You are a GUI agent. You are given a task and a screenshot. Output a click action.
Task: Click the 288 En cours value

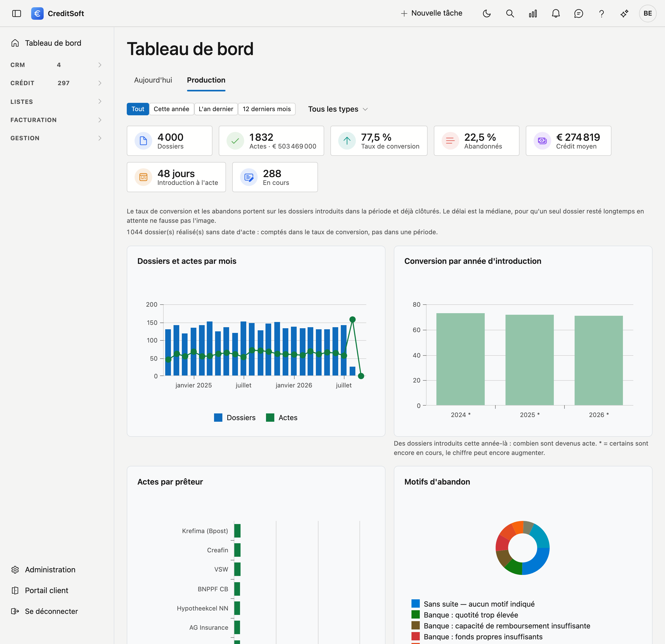point(272,174)
